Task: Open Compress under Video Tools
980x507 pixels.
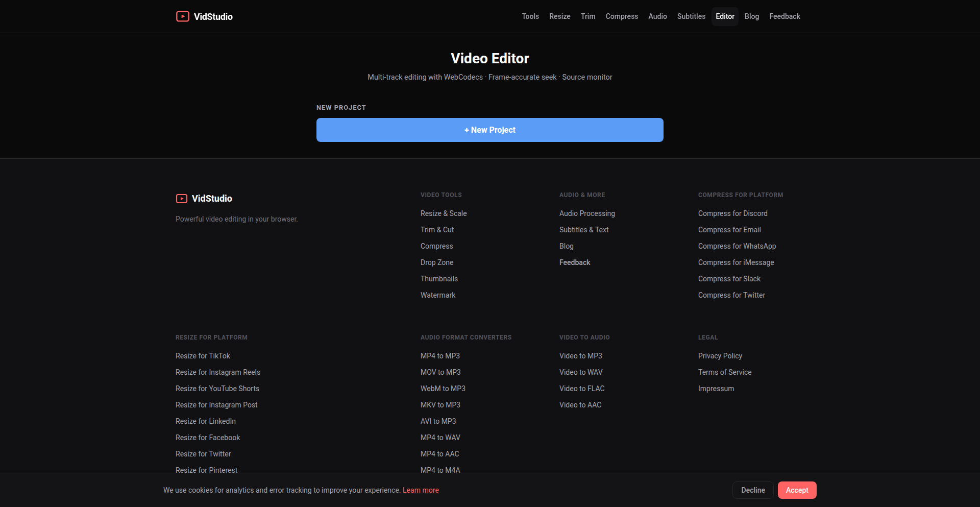Action: (436, 246)
